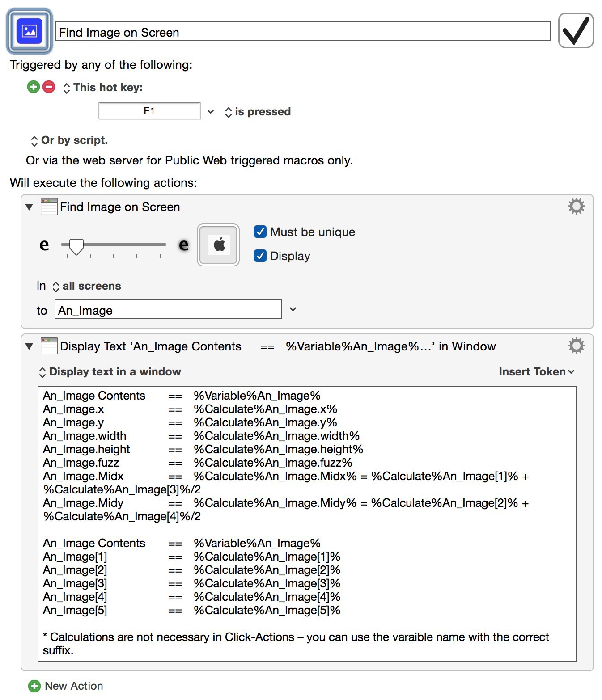This screenshot has width=602, height=700.
Task: Uncheck the Must be unique checkbox
Action: pos(260,232)
